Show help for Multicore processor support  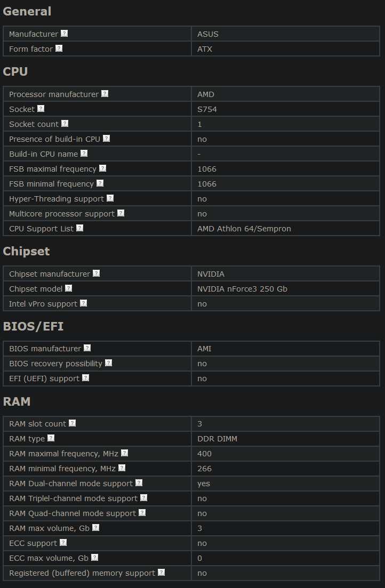pos(121,213)
